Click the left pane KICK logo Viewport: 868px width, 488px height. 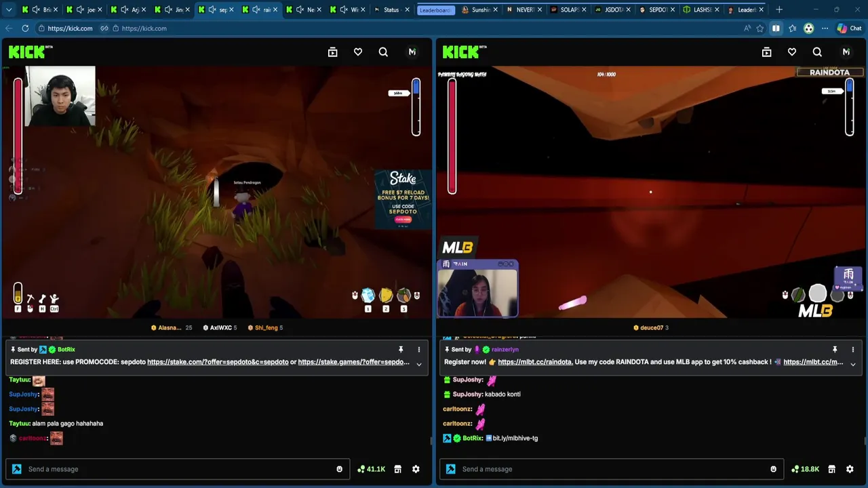click(x=30, y=52)
